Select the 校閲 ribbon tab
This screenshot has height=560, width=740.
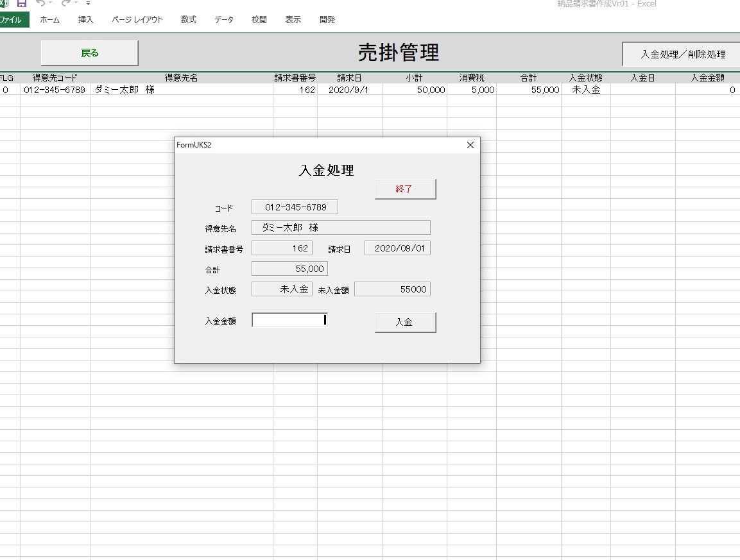(259, 20)
